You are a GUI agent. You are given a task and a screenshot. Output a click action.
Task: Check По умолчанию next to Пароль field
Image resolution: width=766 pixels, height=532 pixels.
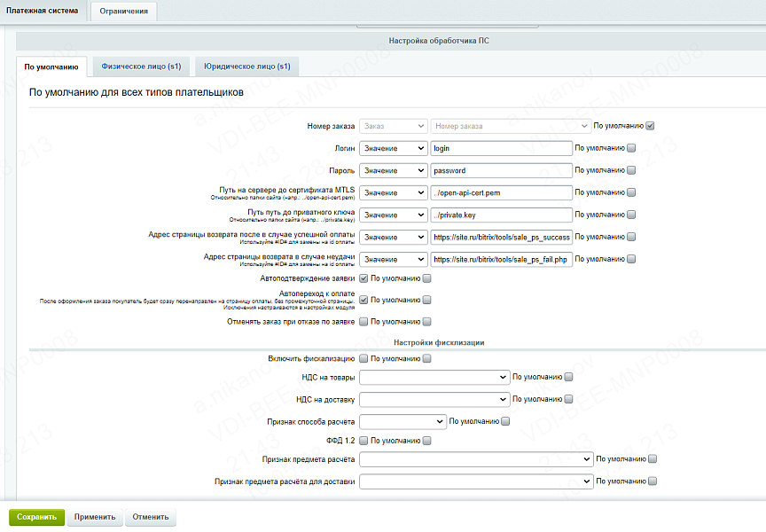click(x=631, y=170)
